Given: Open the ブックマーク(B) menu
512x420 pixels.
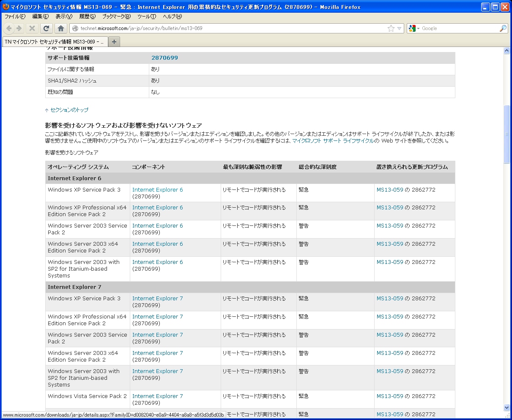Looking at the screenshot, I should [117, 16].
